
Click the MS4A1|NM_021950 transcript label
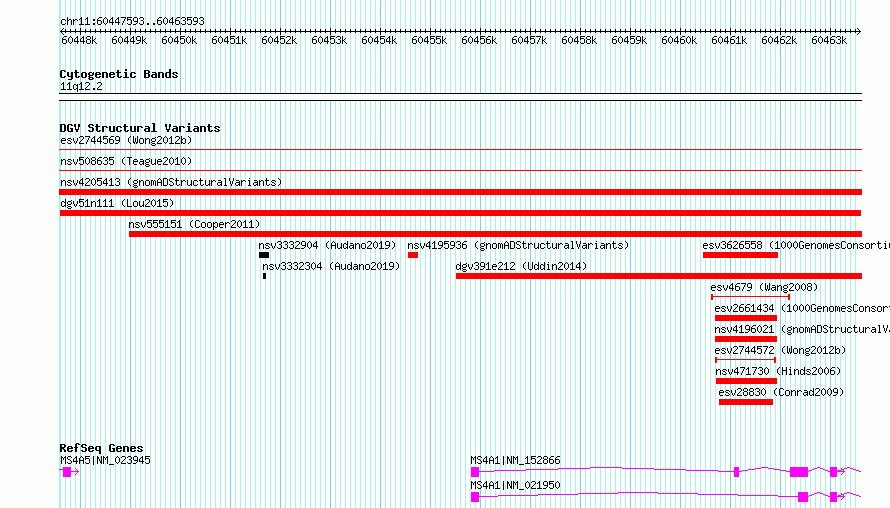click(x=515, y=485)
